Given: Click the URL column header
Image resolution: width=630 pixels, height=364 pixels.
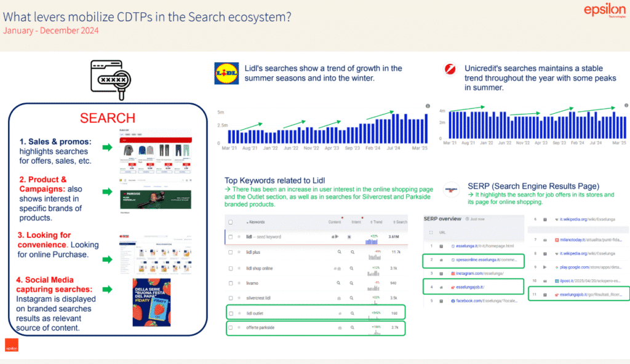Looking at the screenshot, I should pyautogui.click(x=442, y=232).
